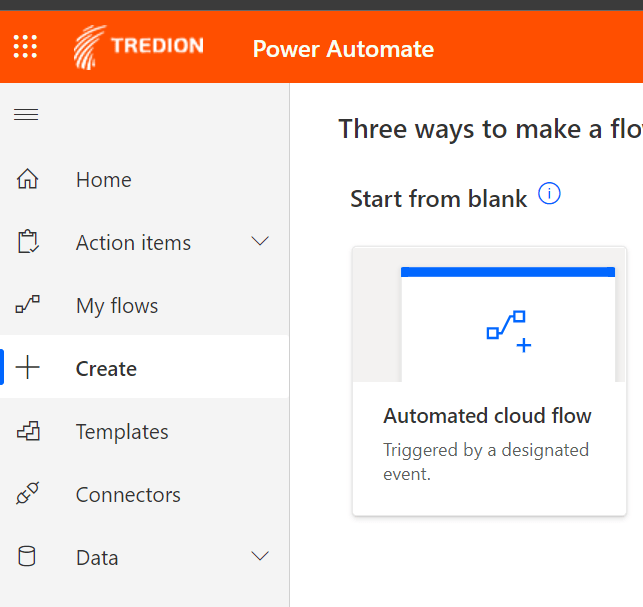
Task: Click the Power Automate title link
Action: [x=343, y=48]
